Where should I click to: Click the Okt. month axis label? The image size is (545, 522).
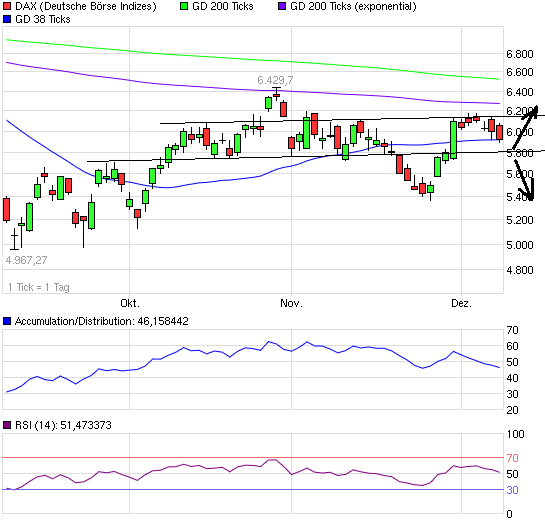tap(130, 303)
